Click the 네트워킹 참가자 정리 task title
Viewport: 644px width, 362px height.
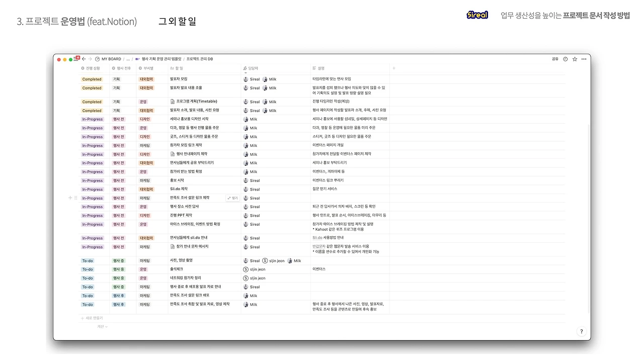point(186,278)
